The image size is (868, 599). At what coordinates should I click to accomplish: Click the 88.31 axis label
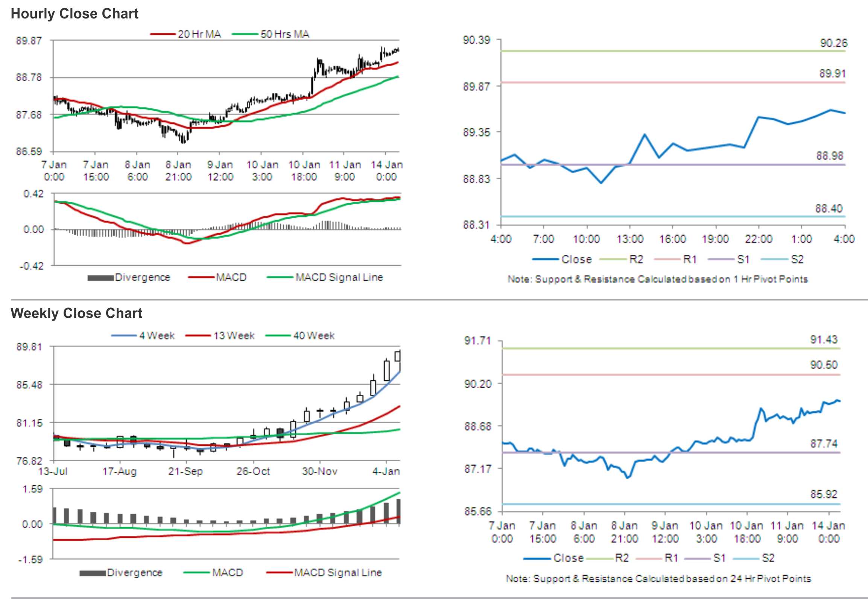(477, 225)
